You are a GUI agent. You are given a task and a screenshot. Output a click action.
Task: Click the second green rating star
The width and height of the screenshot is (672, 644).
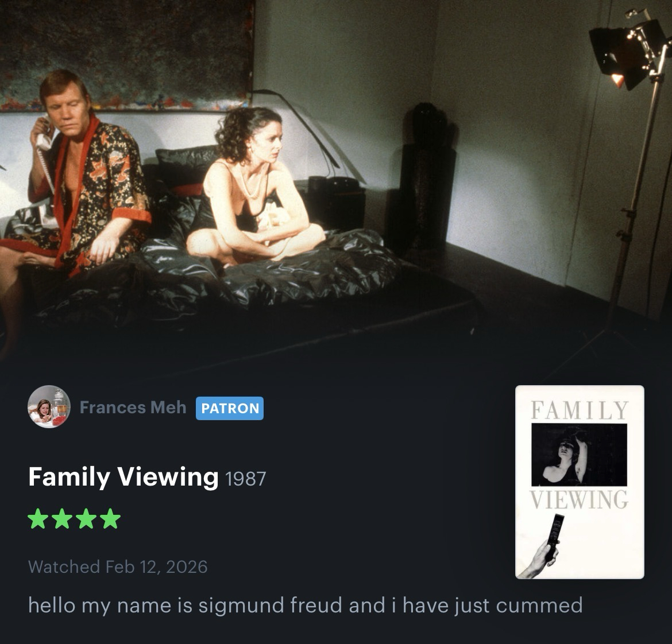(x=62, y=518)
